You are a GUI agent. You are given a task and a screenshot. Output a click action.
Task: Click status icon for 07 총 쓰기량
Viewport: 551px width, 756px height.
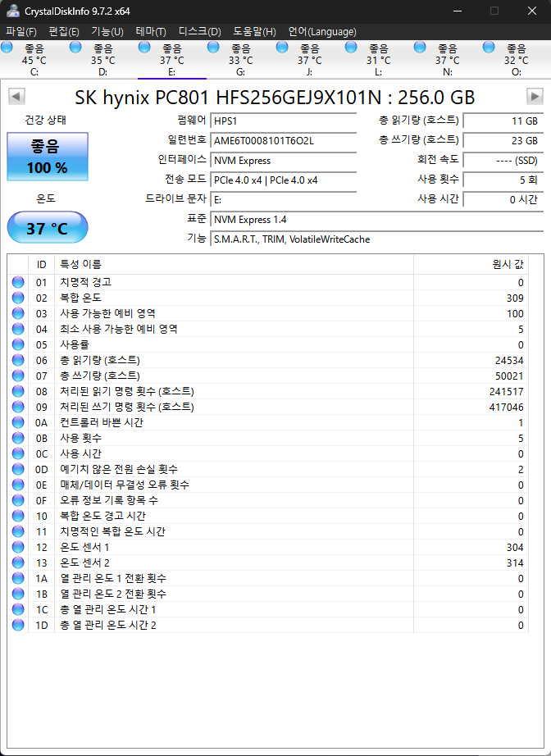tap(18, 376)
